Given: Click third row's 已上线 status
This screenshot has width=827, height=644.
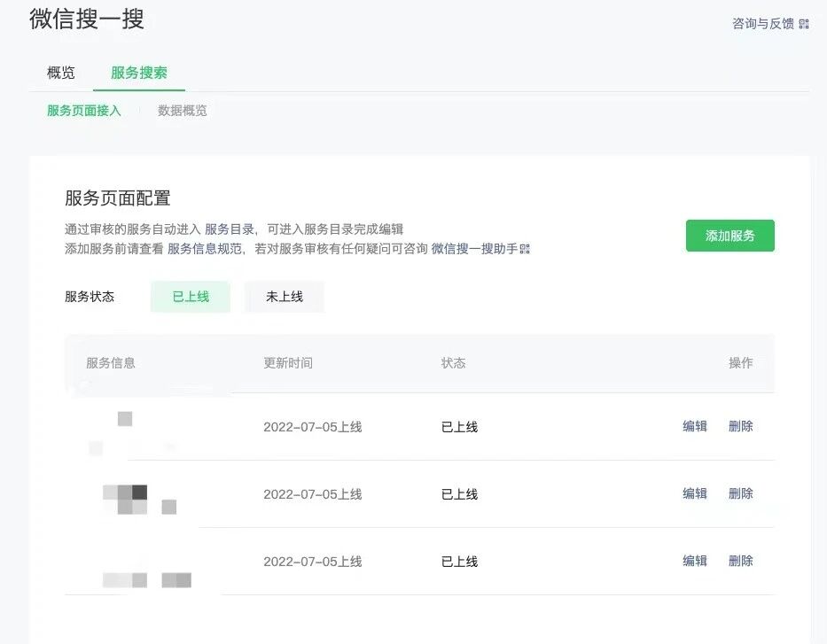Looking at the screenshot, I should (x=459, y=562).
